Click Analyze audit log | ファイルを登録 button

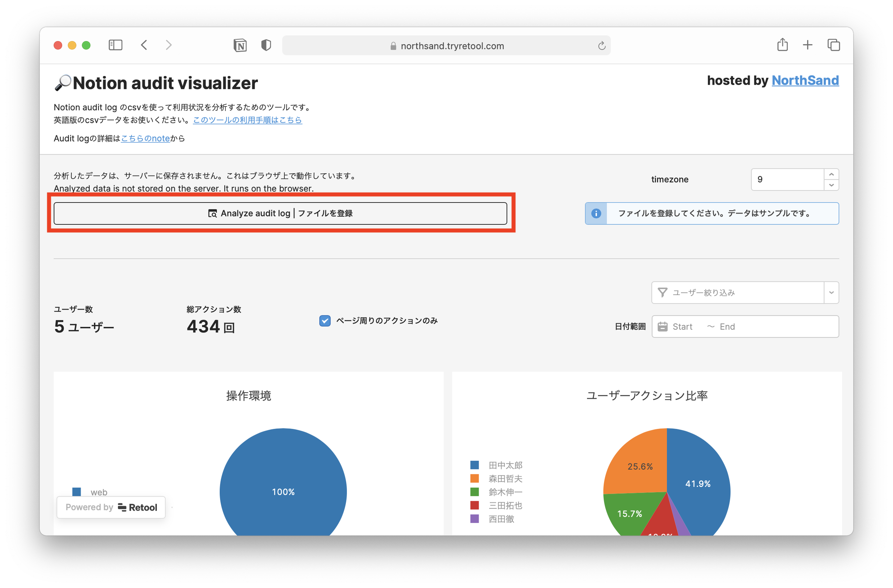[x=281, y=213]
